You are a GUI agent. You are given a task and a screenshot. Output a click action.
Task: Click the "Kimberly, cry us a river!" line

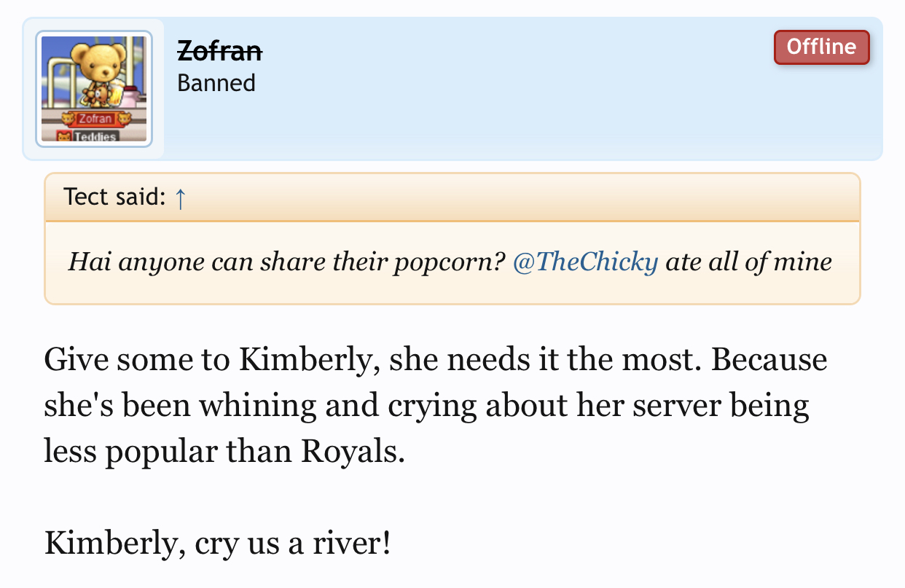pos(217,544)
